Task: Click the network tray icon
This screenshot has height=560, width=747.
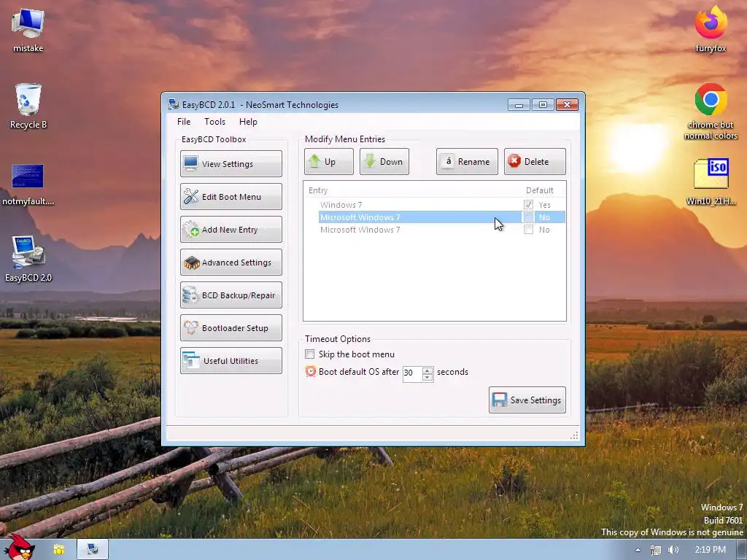Action: pos(656,550)
